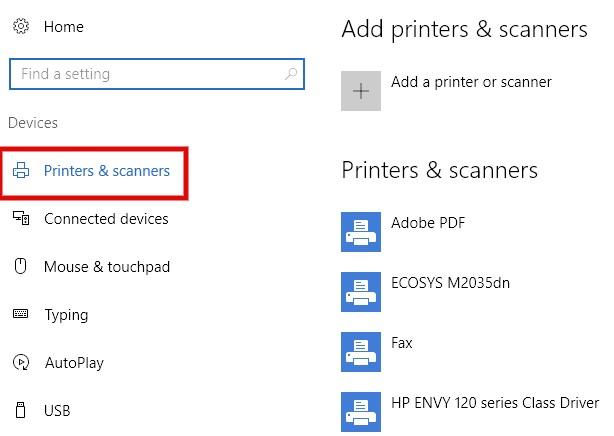
Task: Click the Home gear icon
Action: (x=20, y=27)
